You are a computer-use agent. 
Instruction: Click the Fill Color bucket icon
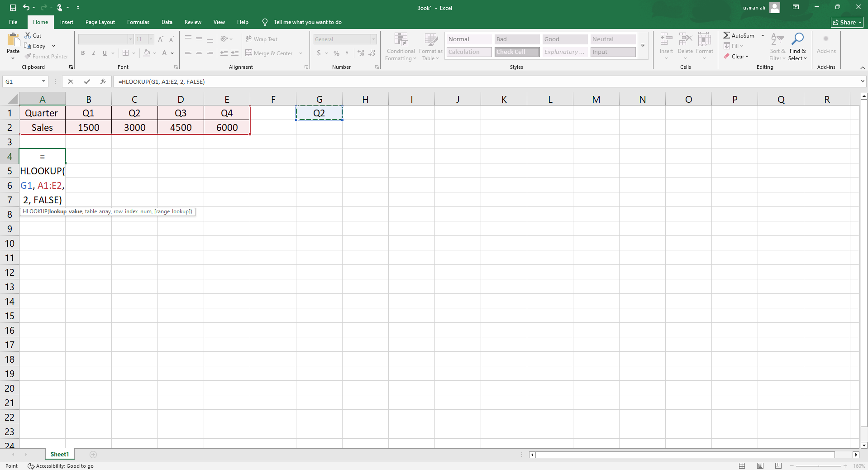(x=147, y=53)
